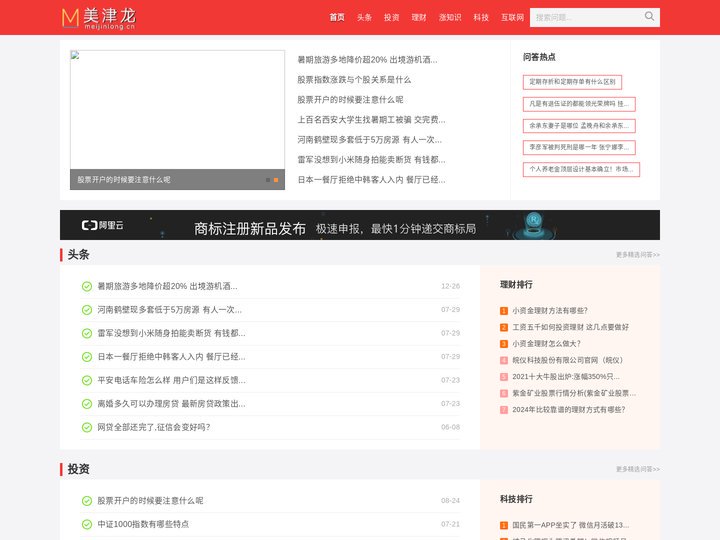Click 更多精选问答 link beside 投资
720x540 pixels.
click(x=637, y=469)
